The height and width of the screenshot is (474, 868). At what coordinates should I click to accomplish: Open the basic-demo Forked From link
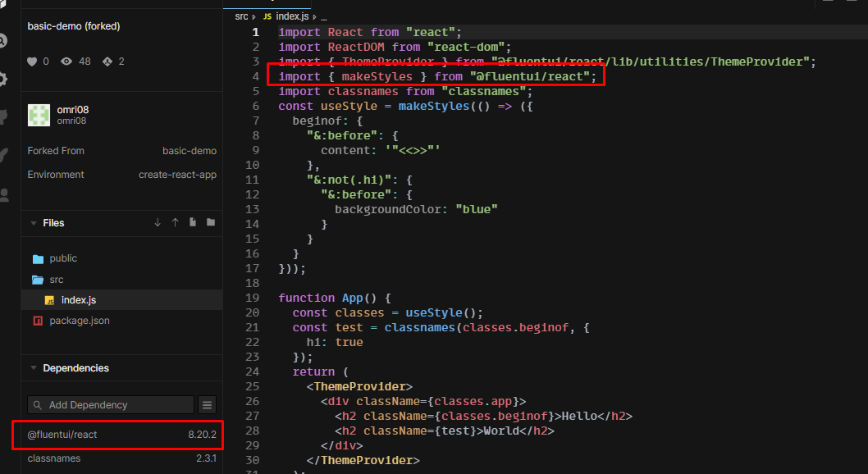pyautogui.click(x=190, y=150)
